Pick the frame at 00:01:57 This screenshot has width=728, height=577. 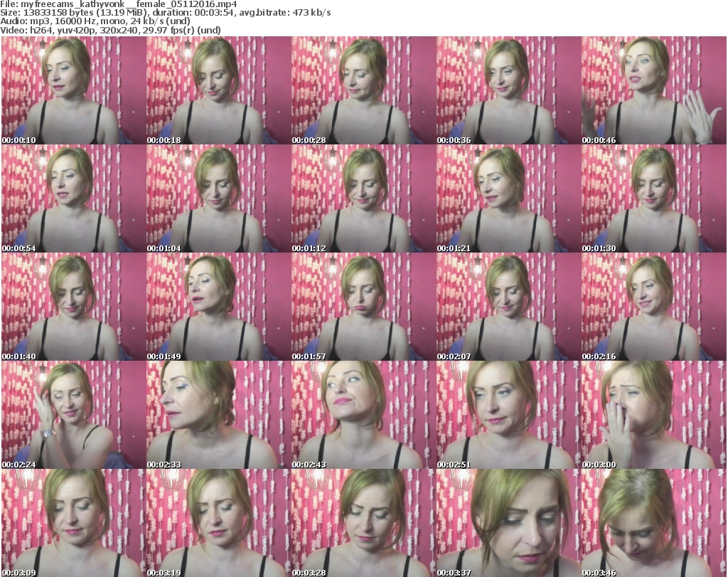364,307
